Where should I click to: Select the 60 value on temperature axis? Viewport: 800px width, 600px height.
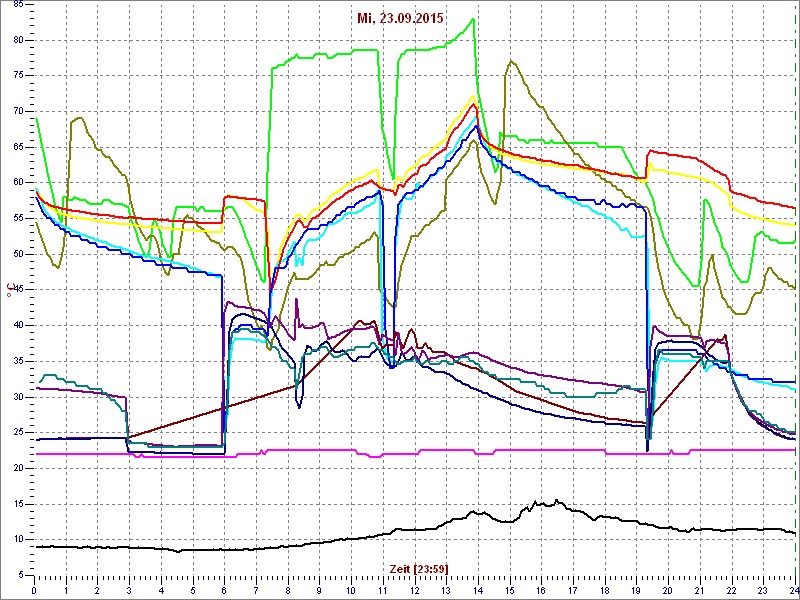18,183
